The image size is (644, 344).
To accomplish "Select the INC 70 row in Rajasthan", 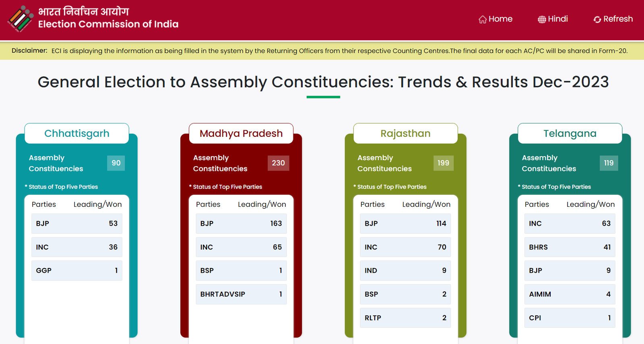I will (x=405, y=247).
